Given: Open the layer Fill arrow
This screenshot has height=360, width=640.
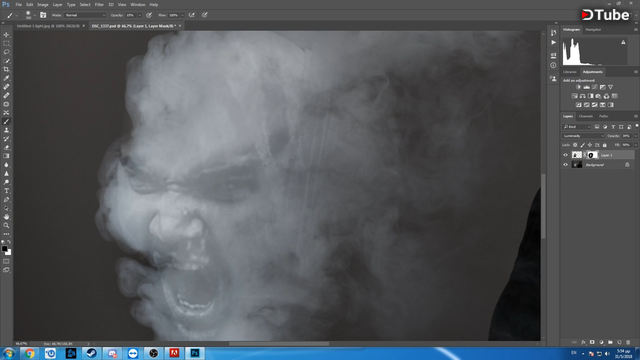Looking at the screenshot, I should (x=636, y=145).
